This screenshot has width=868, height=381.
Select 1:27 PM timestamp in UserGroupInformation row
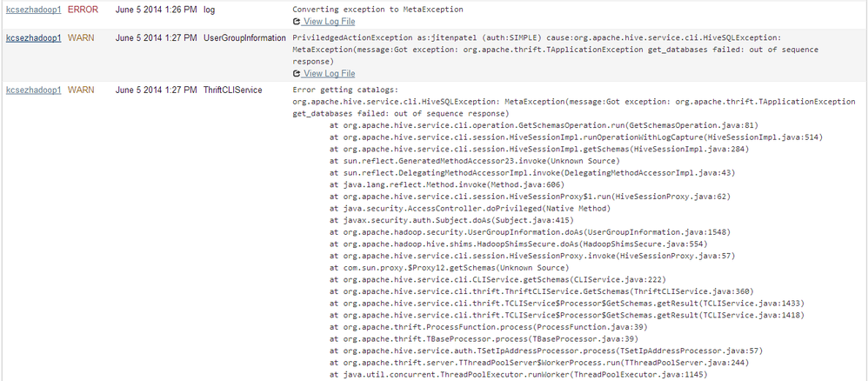click(x=156, y=37)
